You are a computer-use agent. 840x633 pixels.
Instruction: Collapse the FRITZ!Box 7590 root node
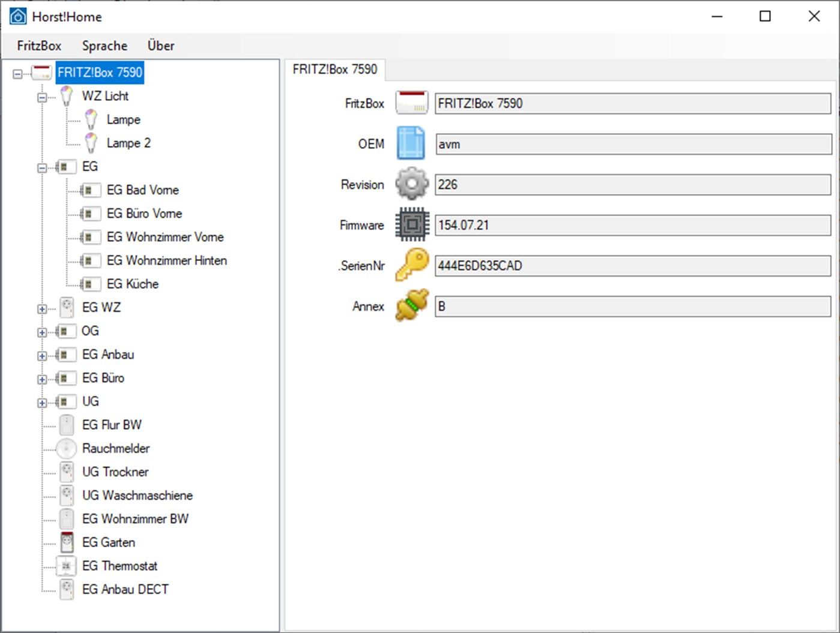(x=17, y=74)
